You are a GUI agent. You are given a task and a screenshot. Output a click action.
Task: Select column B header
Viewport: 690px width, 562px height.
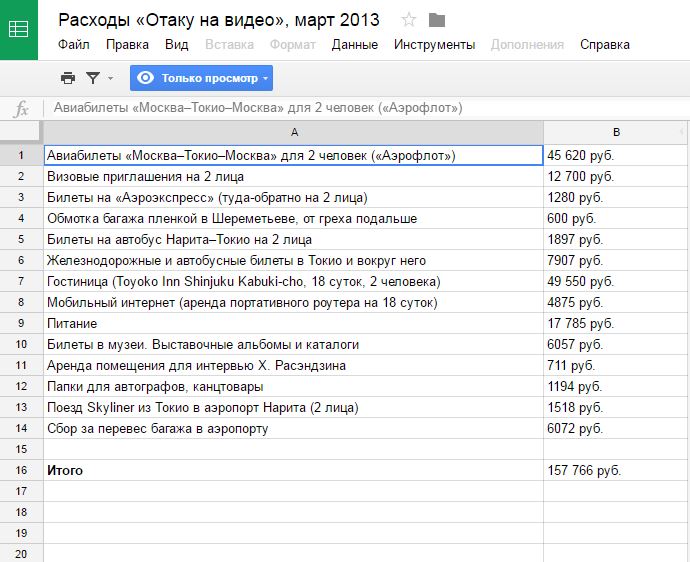click(616, 132)
